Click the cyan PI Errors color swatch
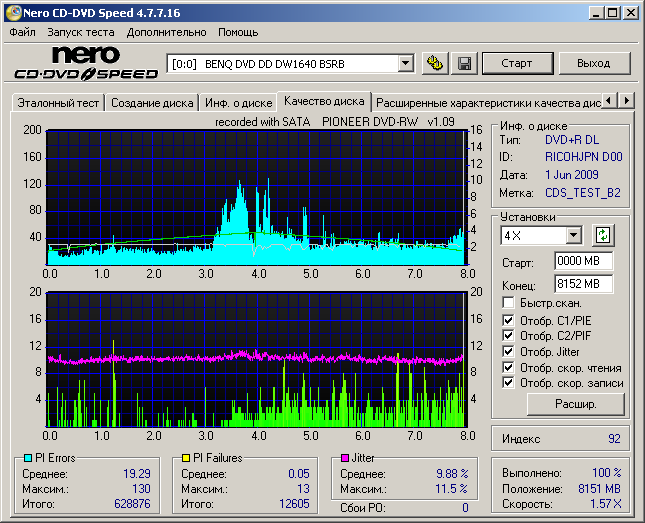Image resolution: width=645 pixels, height=523 pixels. 28,458
